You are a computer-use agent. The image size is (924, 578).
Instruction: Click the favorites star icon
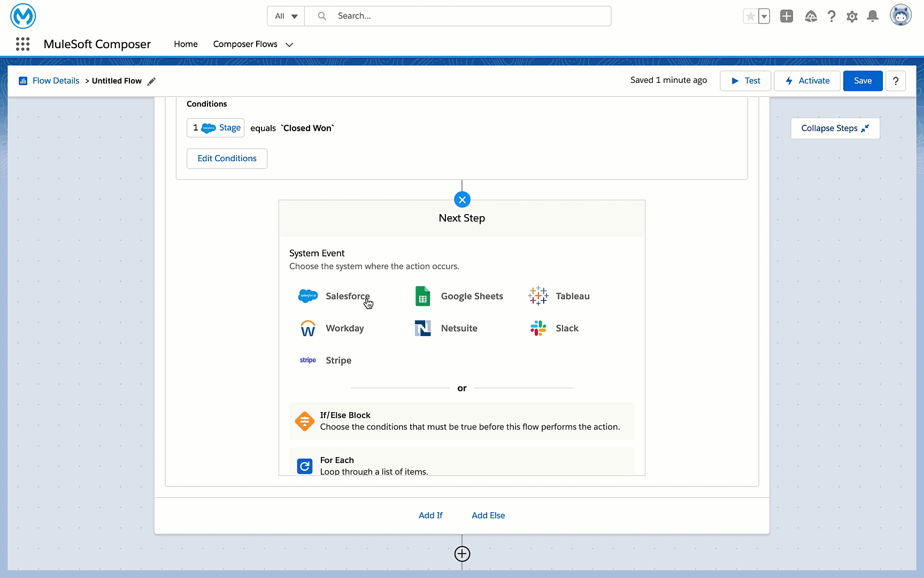coord(751,16)
